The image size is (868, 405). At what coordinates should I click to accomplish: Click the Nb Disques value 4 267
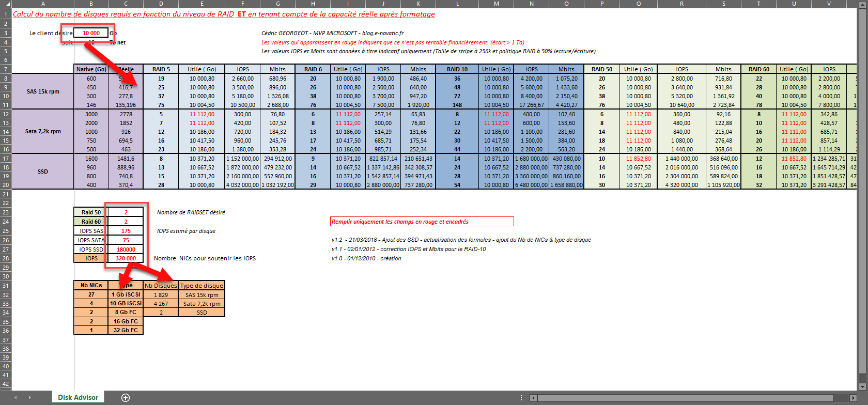[161, 304]
